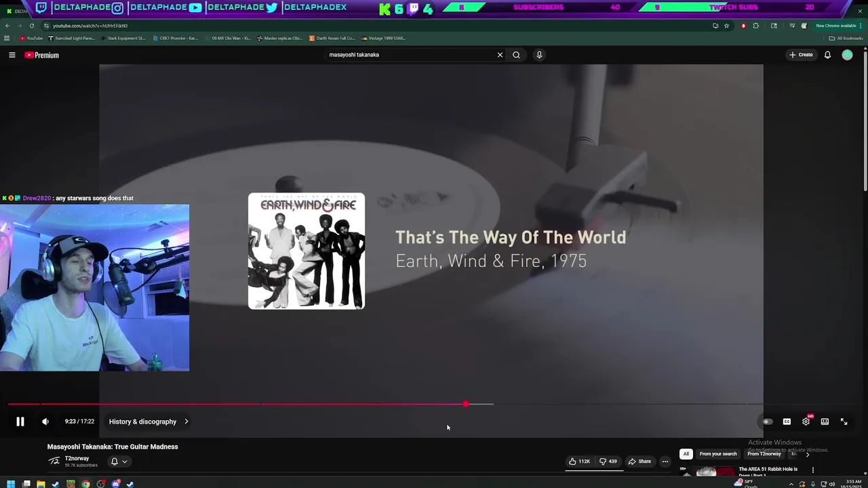Open Discord from the taskbar

click(115, 484)
